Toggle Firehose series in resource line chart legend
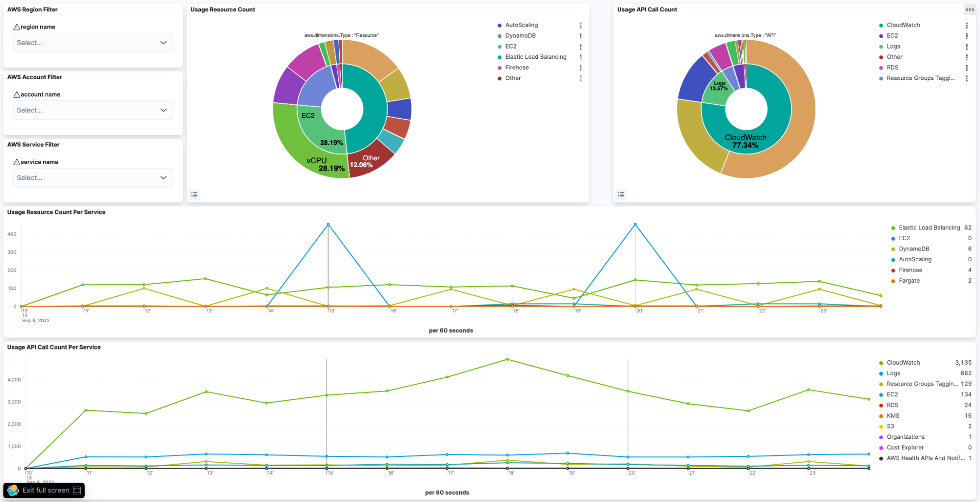This screenshot has height=502, width=980. (x=910, y=270)
